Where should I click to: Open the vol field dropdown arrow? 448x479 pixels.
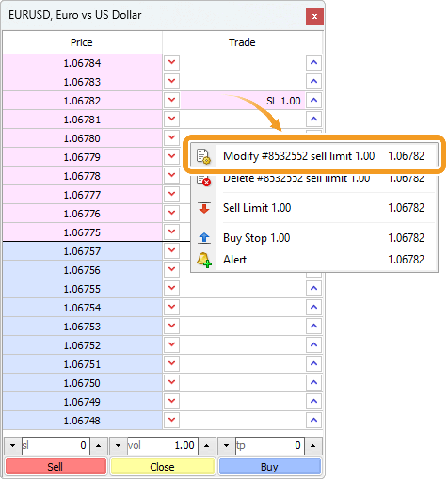(x=119, y=446)
